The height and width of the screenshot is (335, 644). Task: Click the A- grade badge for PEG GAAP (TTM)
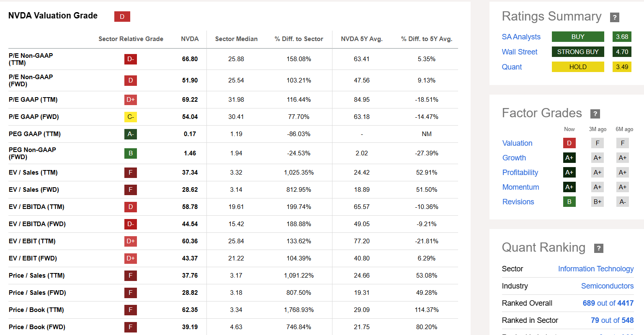pyautogui.click(x=131, y=134)
